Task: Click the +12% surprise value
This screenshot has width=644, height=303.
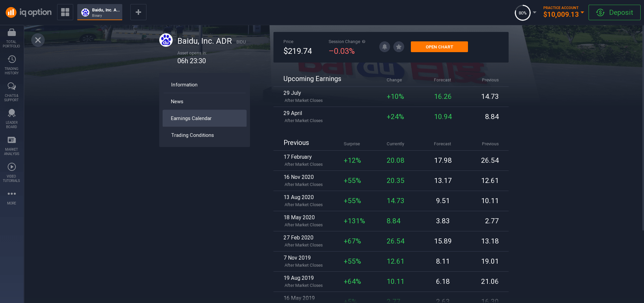Action: tap(352, 160)
